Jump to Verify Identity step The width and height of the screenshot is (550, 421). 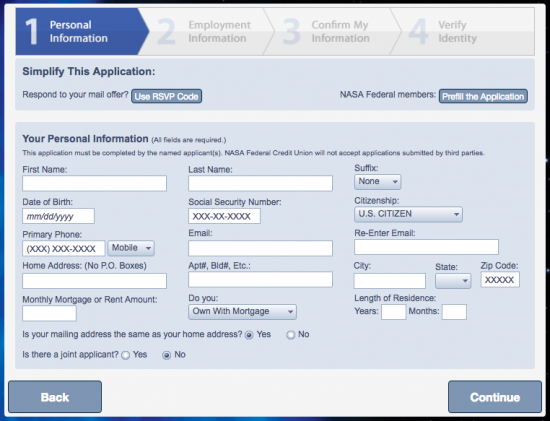click(x=463, y=32)
